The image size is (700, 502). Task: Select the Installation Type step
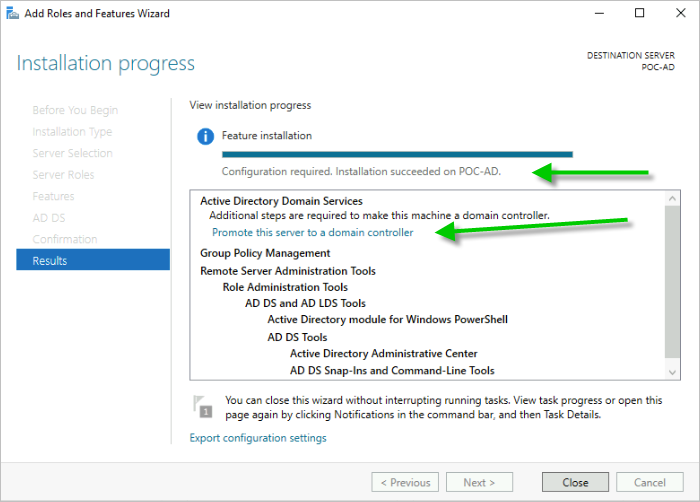click(72, 132)
